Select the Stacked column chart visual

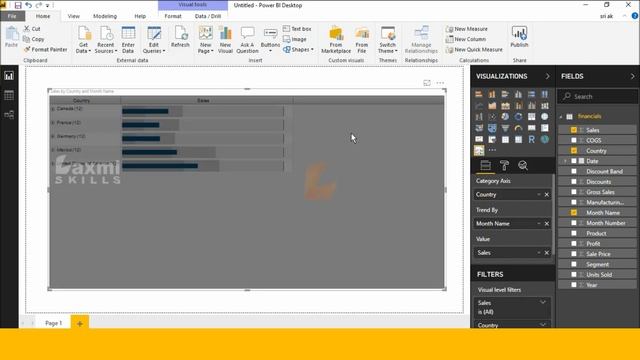coord(492,94)
